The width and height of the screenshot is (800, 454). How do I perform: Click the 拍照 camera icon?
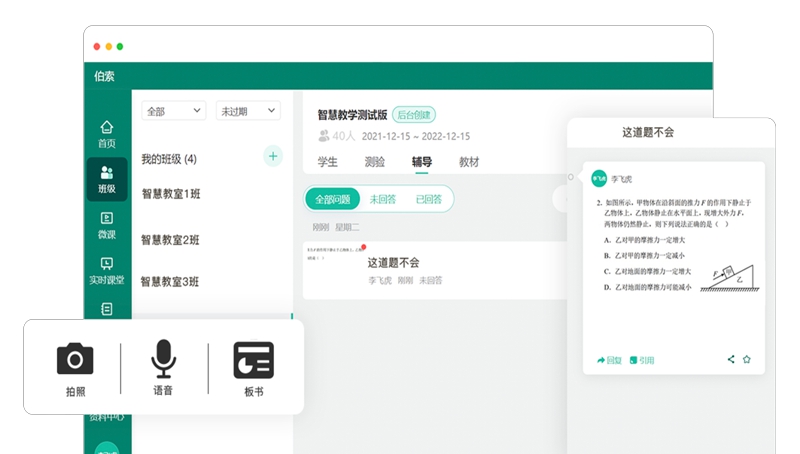click(75, 360)
